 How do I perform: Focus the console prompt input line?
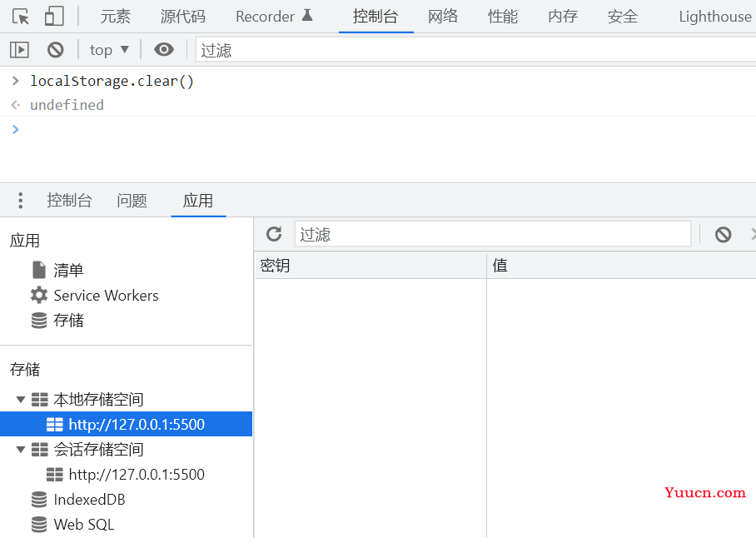378,129
